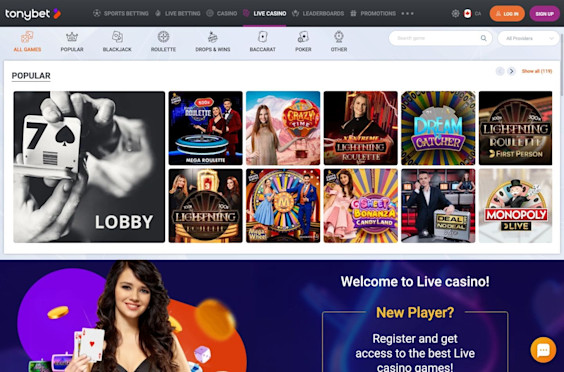564x372 pixels.
Task: Launch Mega Wheel game
Action: click(283, 206)
